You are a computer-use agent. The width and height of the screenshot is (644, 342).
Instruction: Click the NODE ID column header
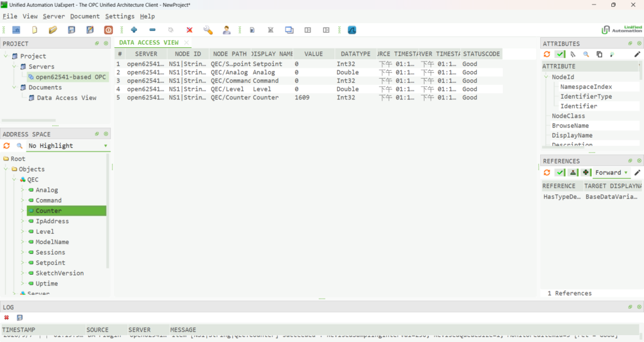point(187,54)
